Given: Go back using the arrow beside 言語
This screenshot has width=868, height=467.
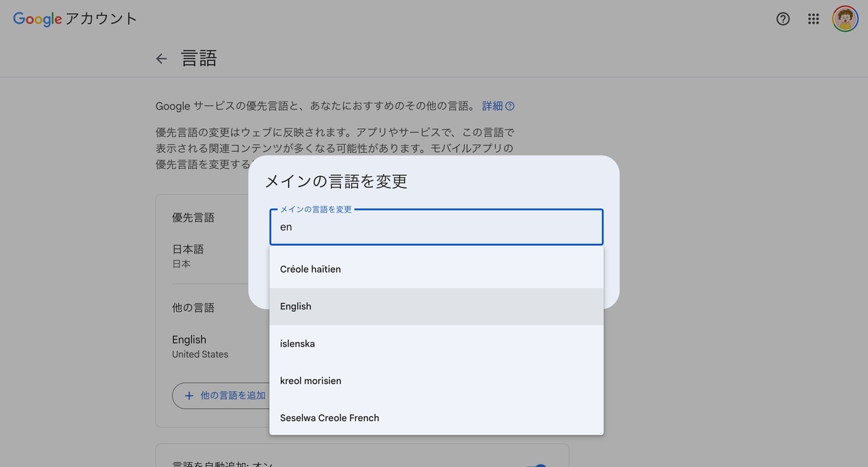Looking at the screenshot, I should pyautogui.click(x=161, y=59).
